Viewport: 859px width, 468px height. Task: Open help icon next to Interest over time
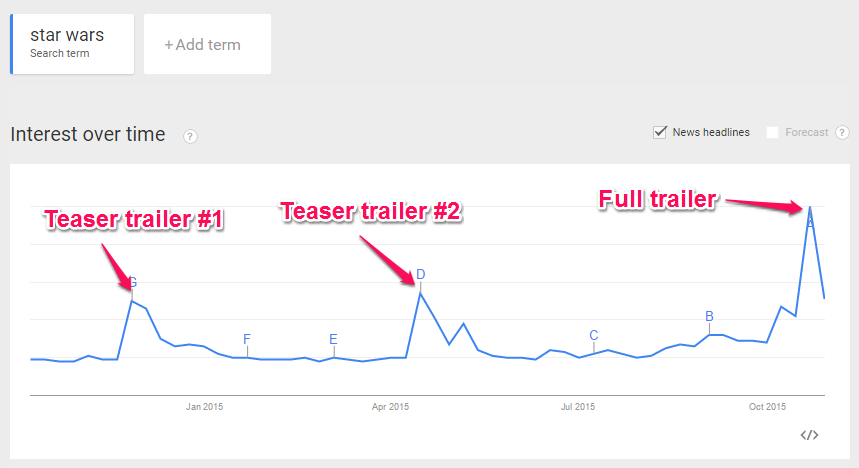point(190,136)
